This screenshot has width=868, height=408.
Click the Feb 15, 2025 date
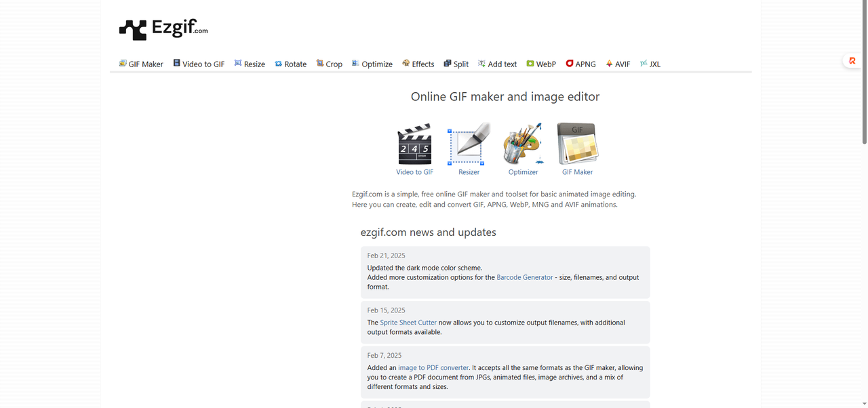click(387, 310)
